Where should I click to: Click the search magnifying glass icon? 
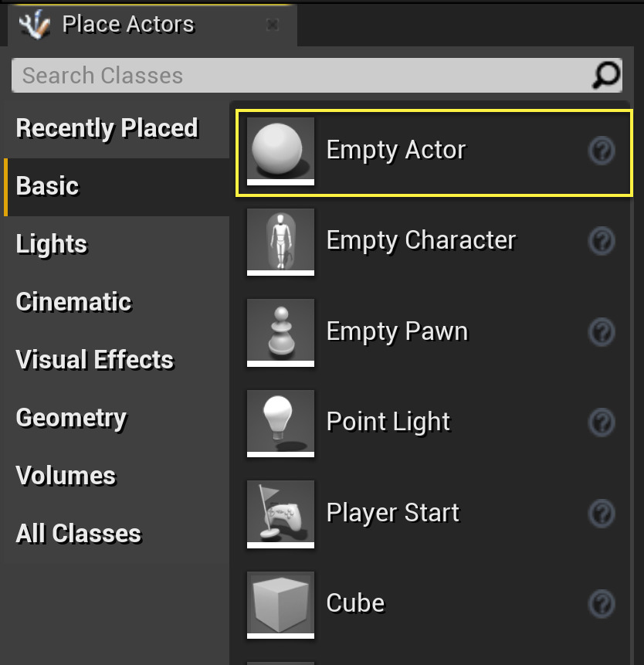pyautogui.click(x=606, y=75)
